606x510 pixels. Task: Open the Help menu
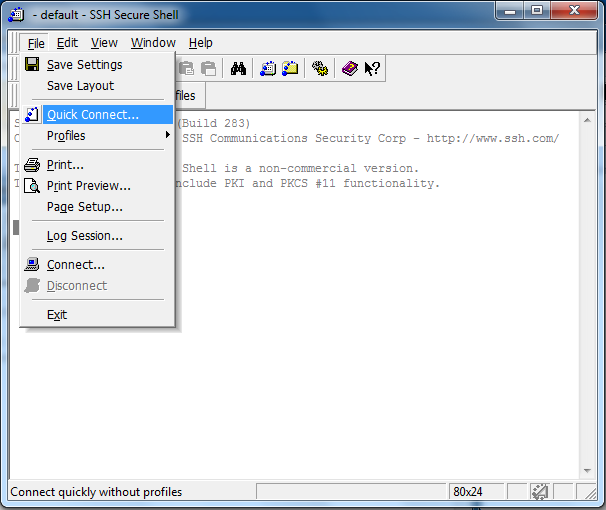(201, 43)
